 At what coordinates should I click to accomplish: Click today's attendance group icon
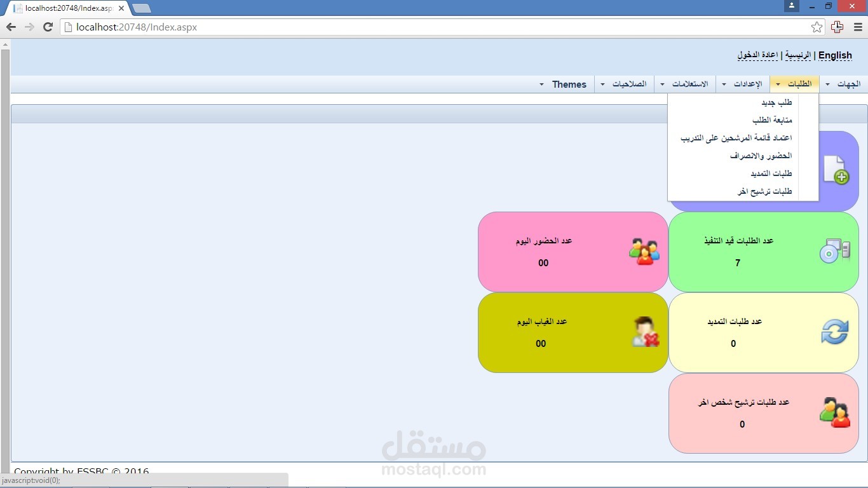coord(644,251)
